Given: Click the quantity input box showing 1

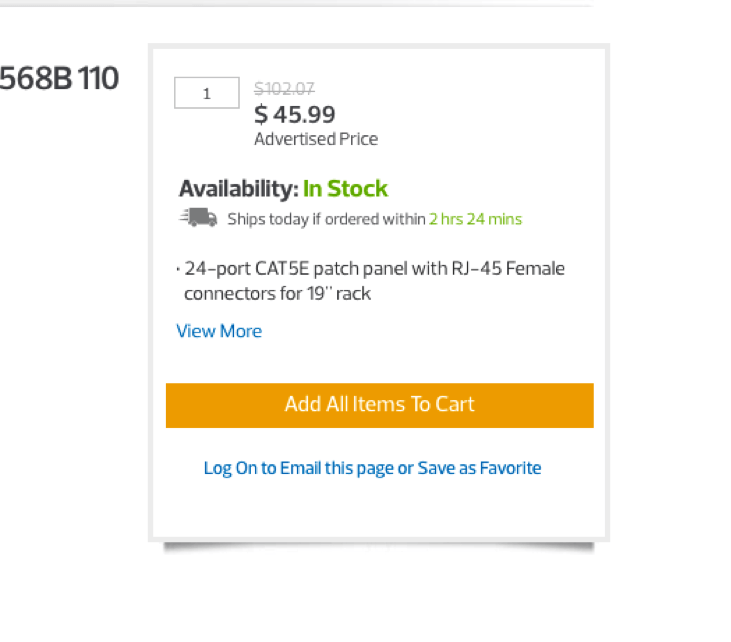Looking at the screenshot, I should [x=207, y=93].
